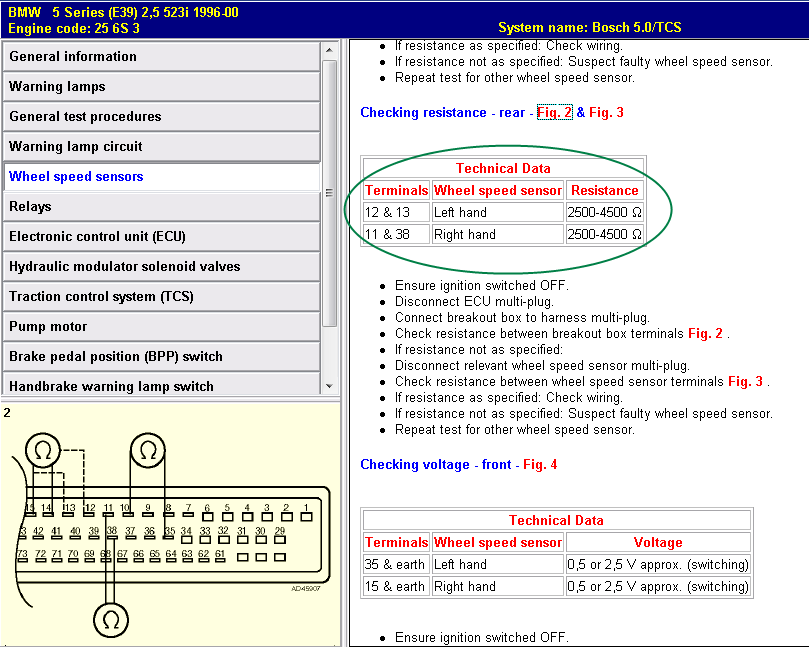Click the '35 & earth' terminals cell
The image size is (809, 647).
pos(396,564)
